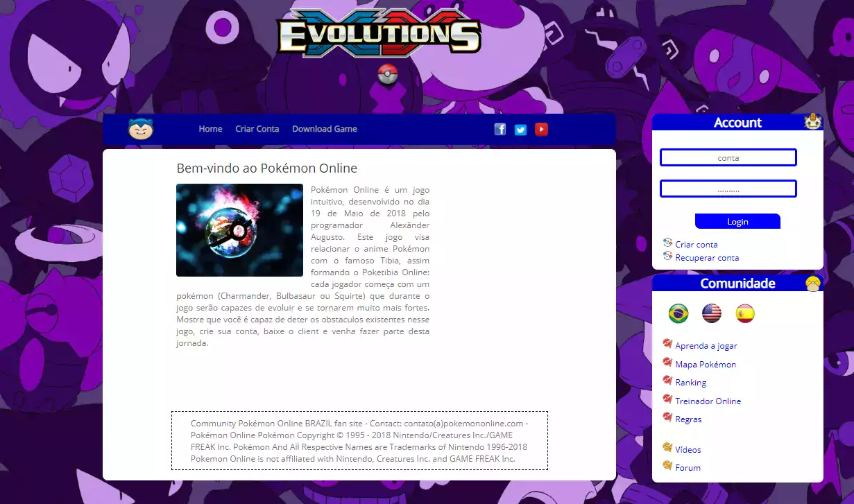Click the icon beside Forum
854x504 pixels.
(x=667, y=465)
